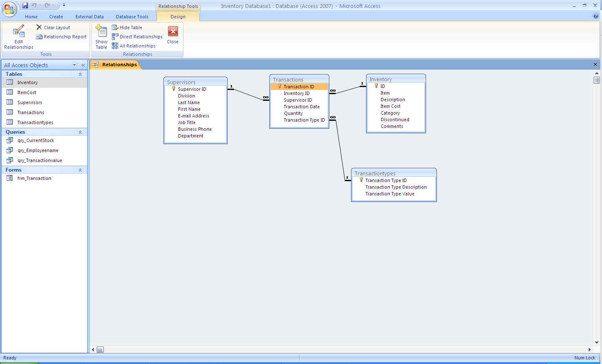This screenshot has width=602, height=364.
Task: Select the Supervisors table icon in navigation pane
Action: click(x=10, y=102)
